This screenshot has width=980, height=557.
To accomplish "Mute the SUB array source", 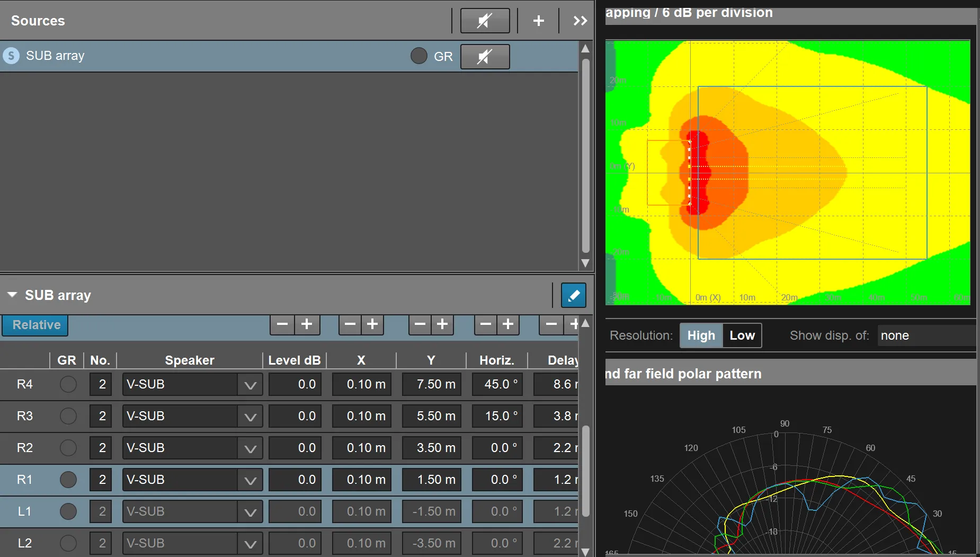I will [x=485, y=56].
